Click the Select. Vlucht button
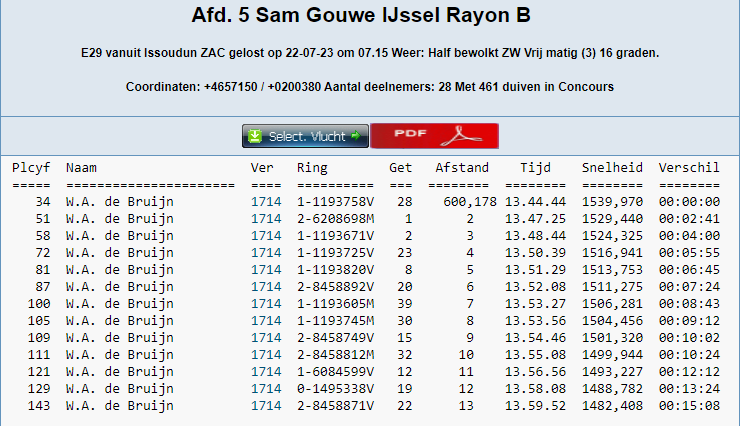 pyautogui.click(x=306, y=136)
